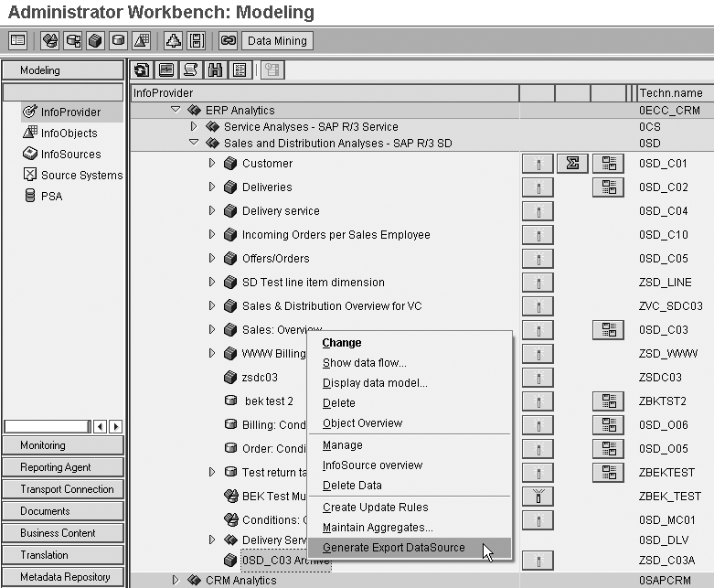Click the right scroll arrow in Modeling panel
The height and width of the screenshot is (588, 714).
tap(116, 426)
